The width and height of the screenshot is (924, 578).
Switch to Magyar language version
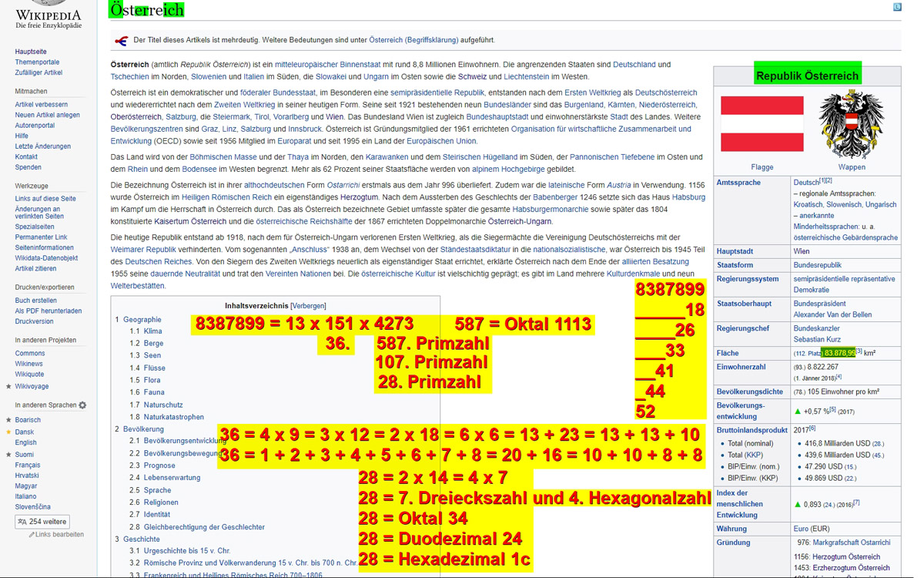tap(26, 486)
